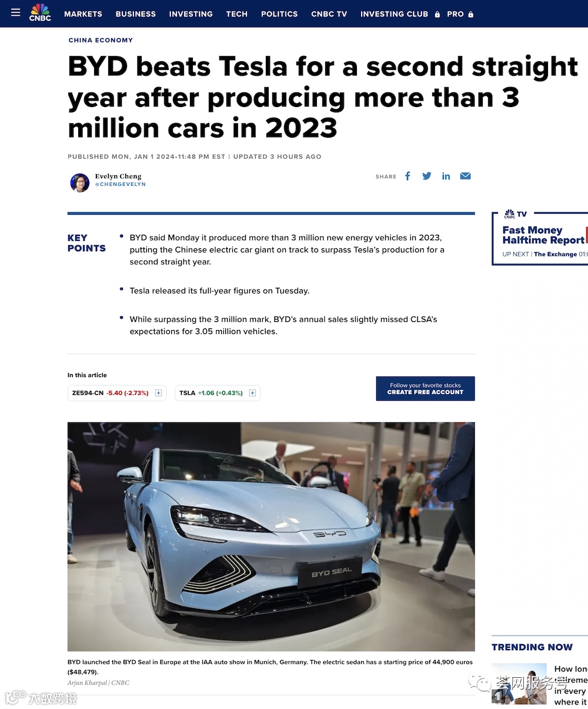This screenshot has height=709, width=588.
Task: Add TSLA to watchlist plus box
Action: tap(252, 393)
